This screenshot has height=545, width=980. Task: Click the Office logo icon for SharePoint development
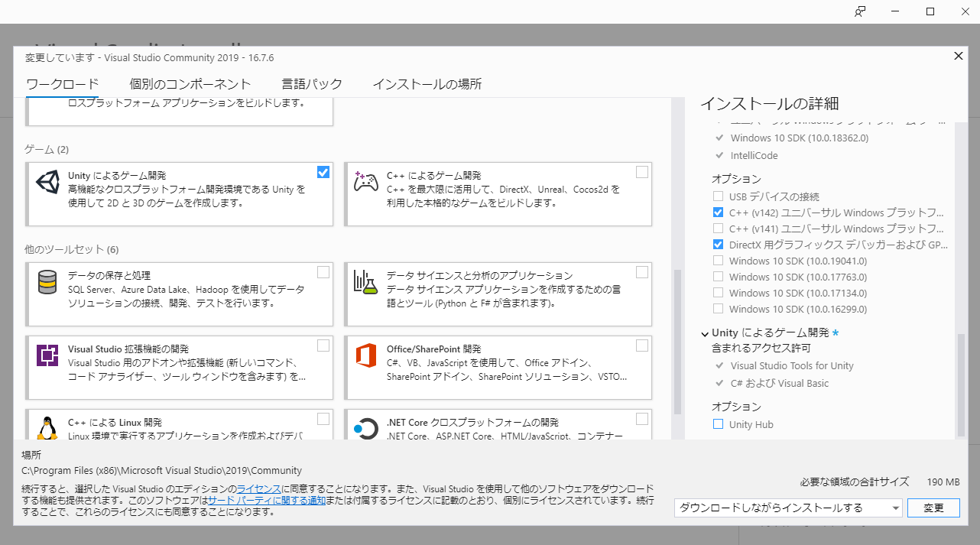(x=365, y=356)
